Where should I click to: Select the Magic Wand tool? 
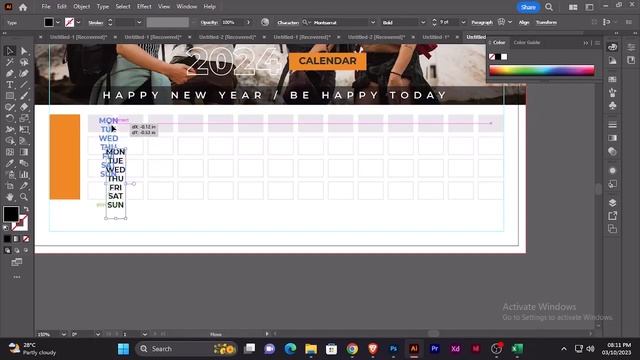[10, 62]
